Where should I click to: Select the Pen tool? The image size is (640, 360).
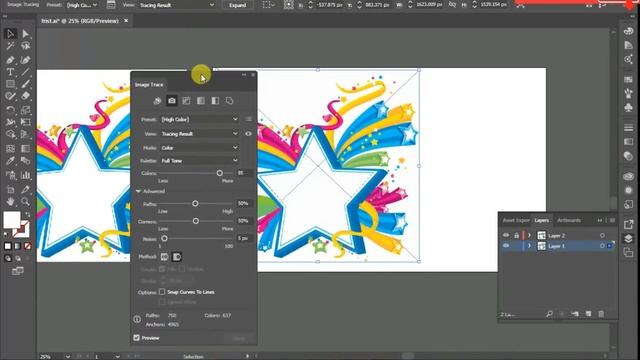pyautogui.click(x=10, y=60)
